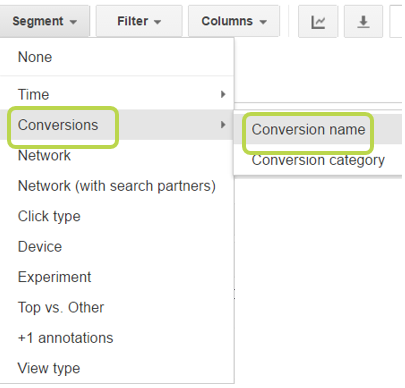The height and width of the screenshot is (388, 405).
Task: Expand the Conversions submenu arrow
Action: [x=223, y=125]
